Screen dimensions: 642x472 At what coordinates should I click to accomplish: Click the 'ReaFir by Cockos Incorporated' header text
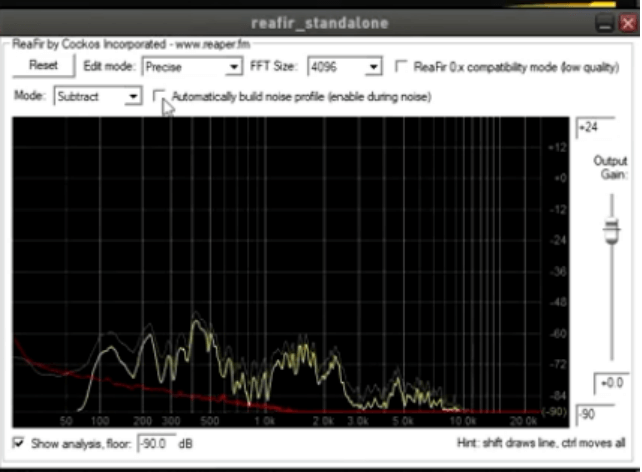click(89, 44)
